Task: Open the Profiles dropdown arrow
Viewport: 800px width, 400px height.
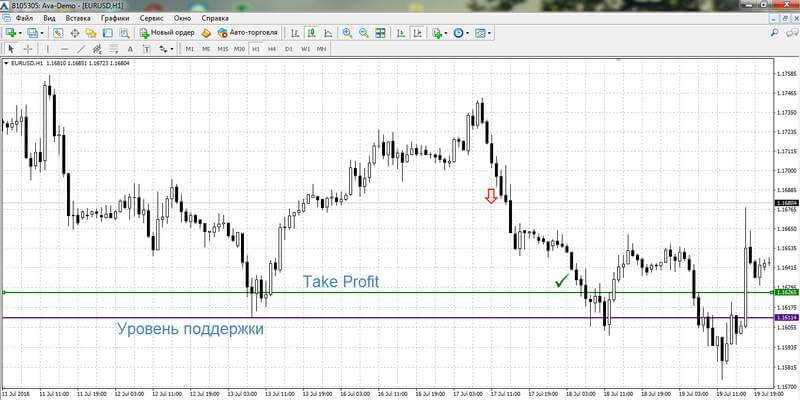Action: click(42, 33)
